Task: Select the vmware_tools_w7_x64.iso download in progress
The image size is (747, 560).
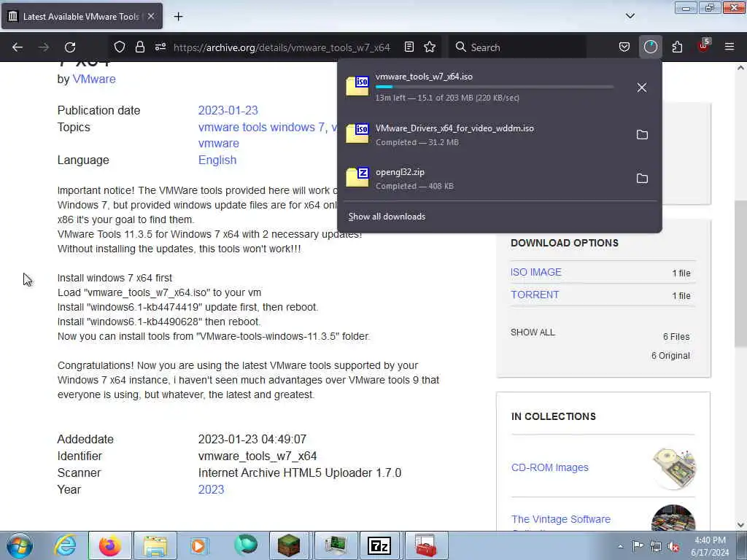Action: [x=485, y=87]
